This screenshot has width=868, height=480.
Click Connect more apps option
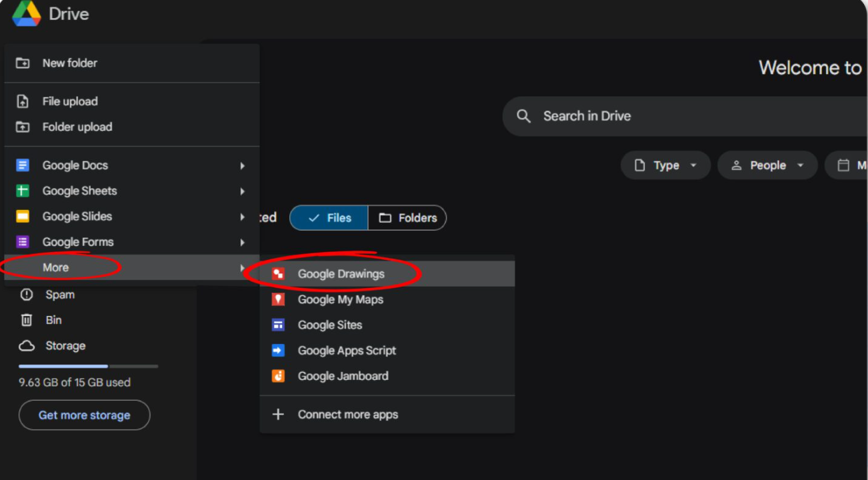(x=347, y=415)
